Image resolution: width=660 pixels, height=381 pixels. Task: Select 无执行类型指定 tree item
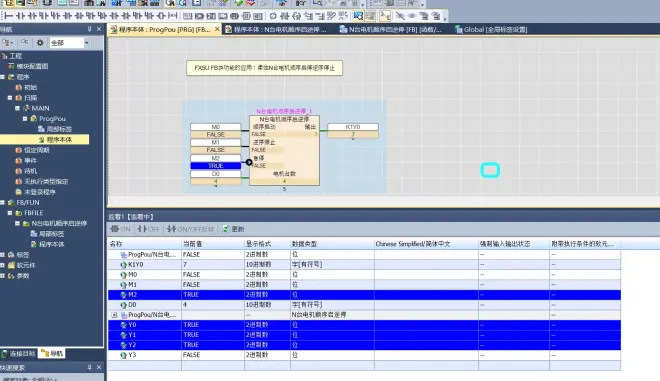[x=45, y=181]
